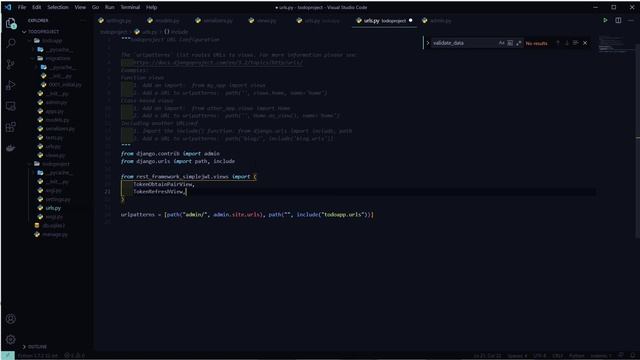Screen dimensions: 640x360
Task: Toggle Use Regular Expression in find widget
Action: tap(519, 43)
